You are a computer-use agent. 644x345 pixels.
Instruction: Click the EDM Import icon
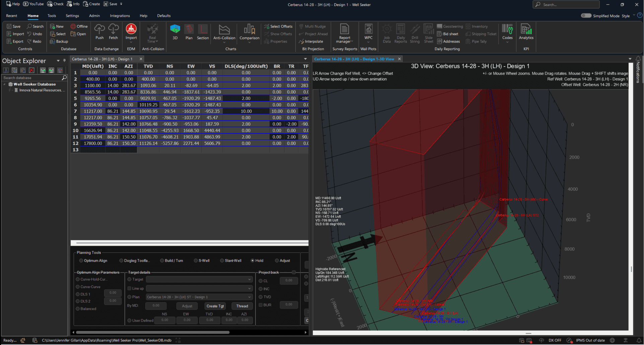[131, 33]
